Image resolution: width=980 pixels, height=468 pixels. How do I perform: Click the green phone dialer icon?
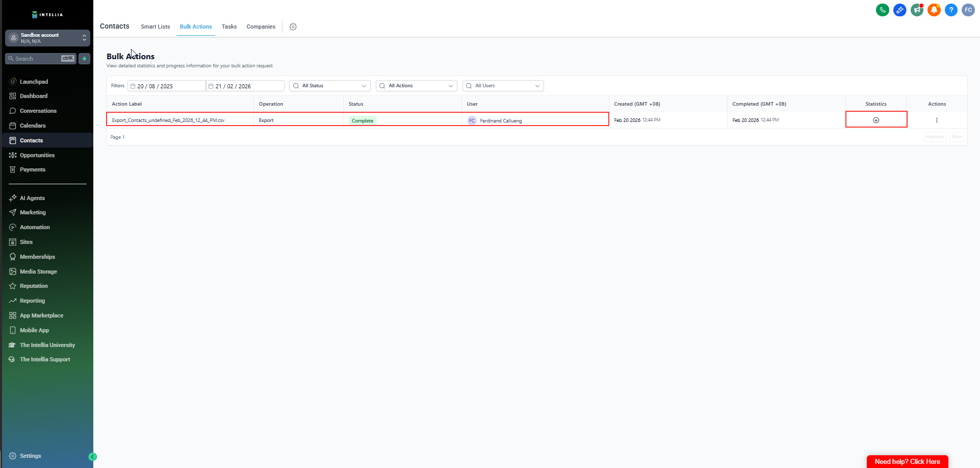point(883,10)
